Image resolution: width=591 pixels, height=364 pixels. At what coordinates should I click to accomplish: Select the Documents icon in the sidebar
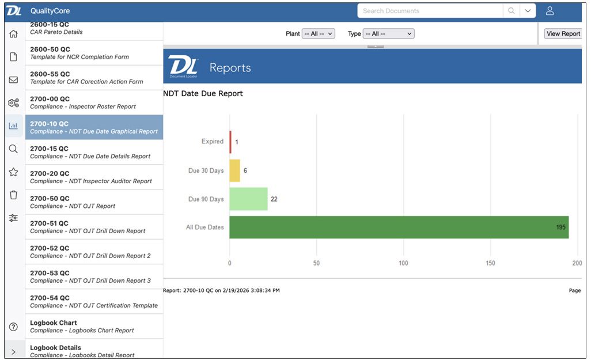pyautogui.click(x=13, y=57)
